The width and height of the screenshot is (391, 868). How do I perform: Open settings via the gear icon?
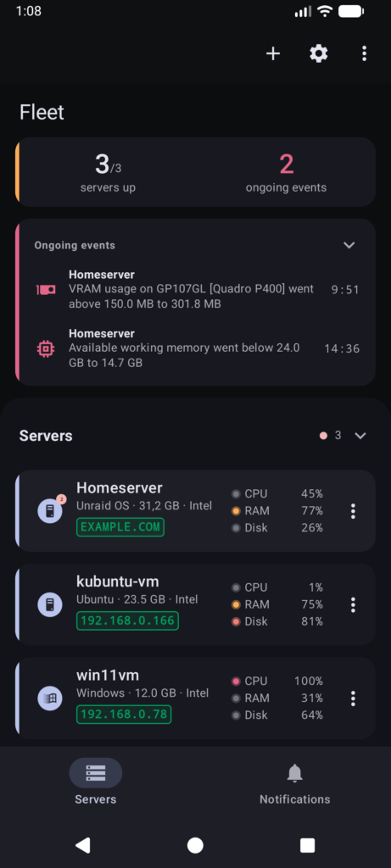point(318,53)
